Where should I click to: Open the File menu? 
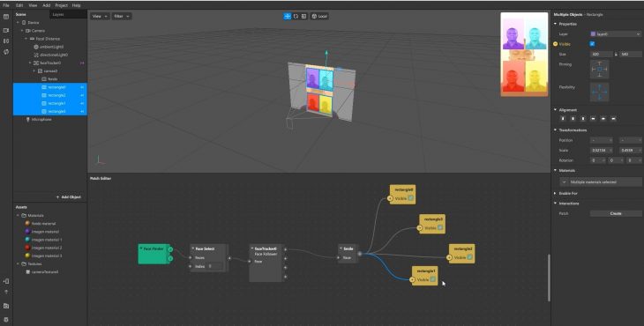(x=6, y=5)
